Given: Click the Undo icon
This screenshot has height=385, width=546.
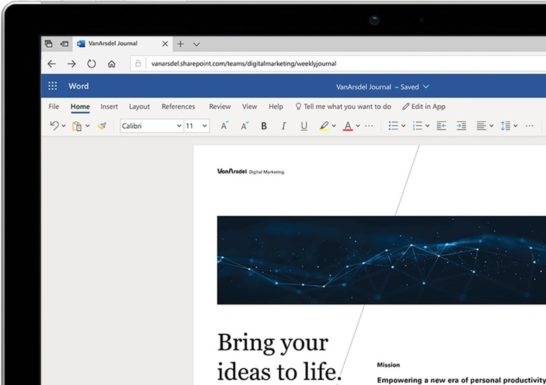Looking at the screenshot, I should click(x=54, y=126).
